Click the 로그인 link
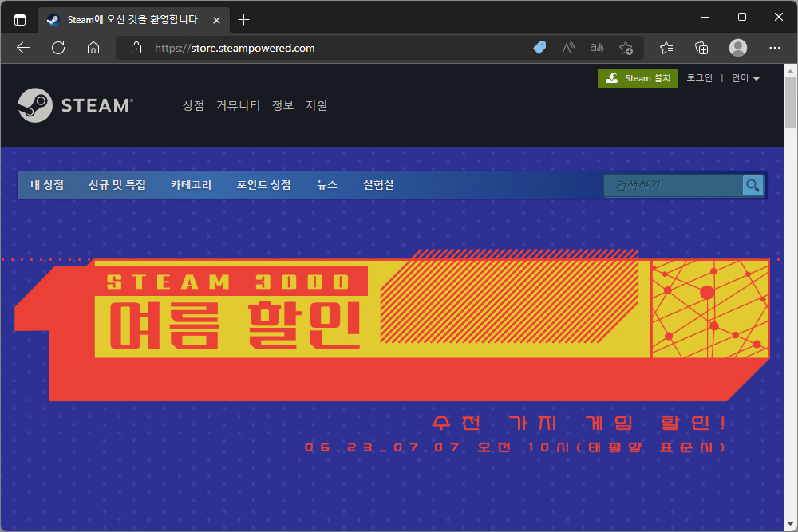This screenshot has width=798, height=532. point(699,78)
